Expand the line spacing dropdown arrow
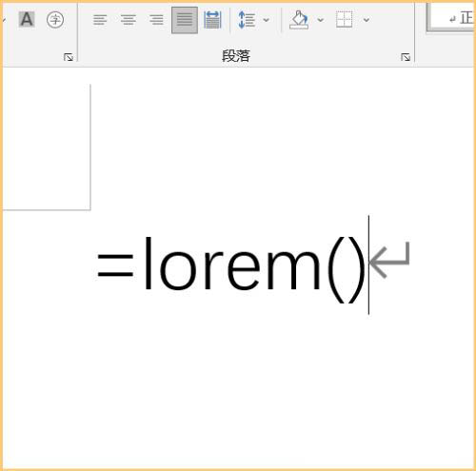This screenshot has width=476, height=471. [267, 20]
